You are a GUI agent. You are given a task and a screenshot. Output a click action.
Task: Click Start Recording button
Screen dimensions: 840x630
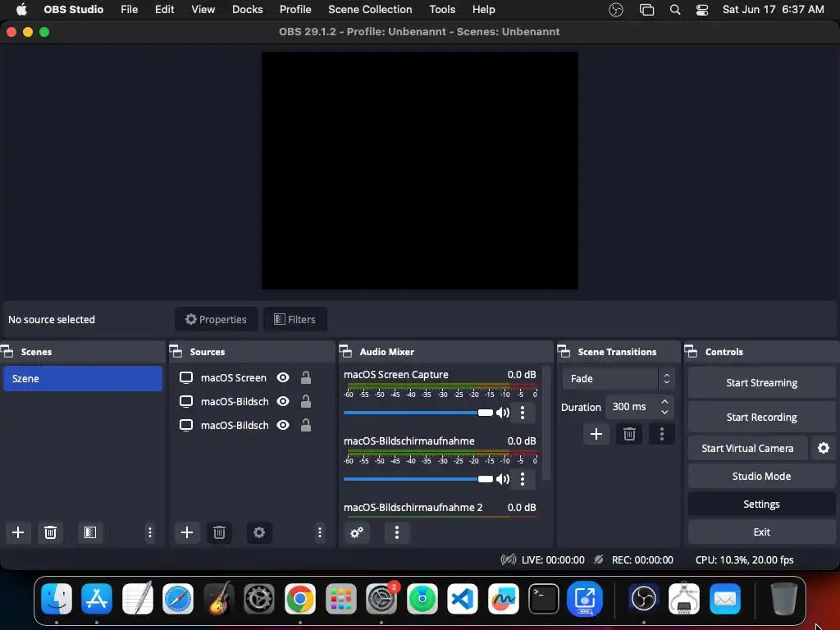coord(761,417)
